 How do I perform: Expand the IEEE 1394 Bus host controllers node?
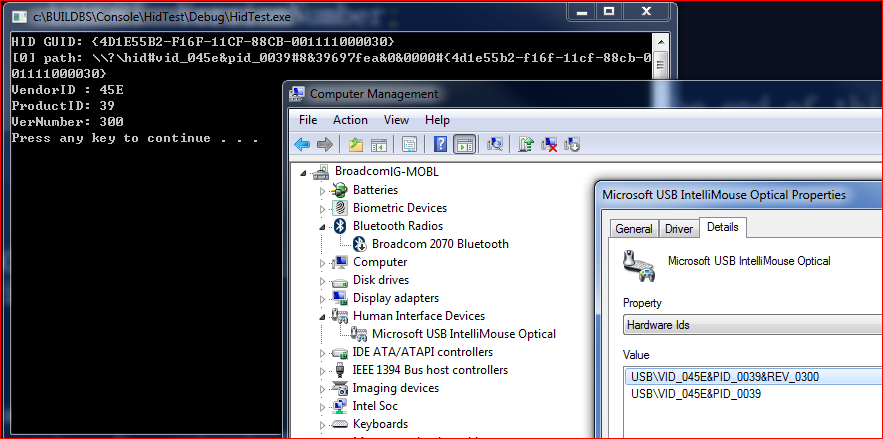pyautogui.click(x=323, y=371)
